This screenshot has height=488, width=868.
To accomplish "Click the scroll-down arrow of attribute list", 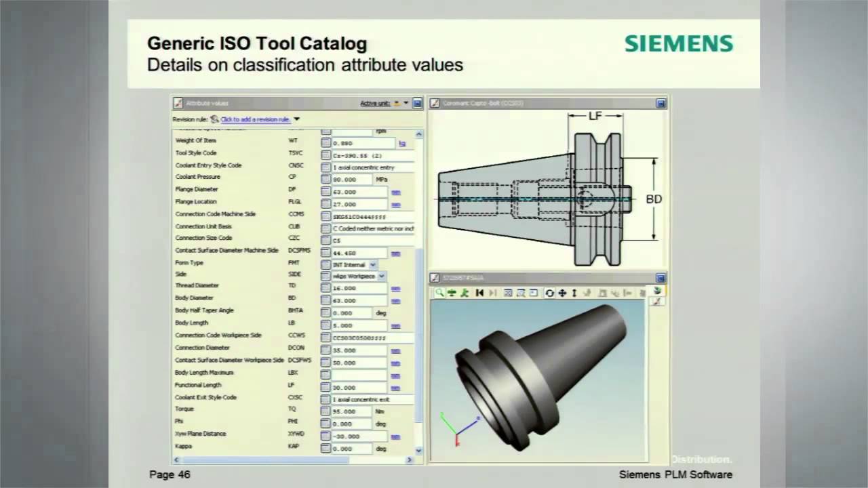I will pos(418,449).
